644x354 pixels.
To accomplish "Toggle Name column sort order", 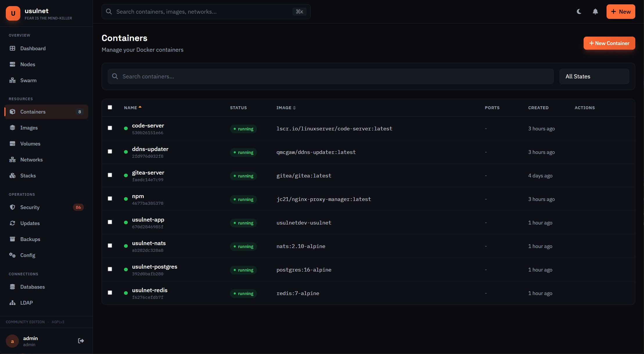I will coord(132,107).
